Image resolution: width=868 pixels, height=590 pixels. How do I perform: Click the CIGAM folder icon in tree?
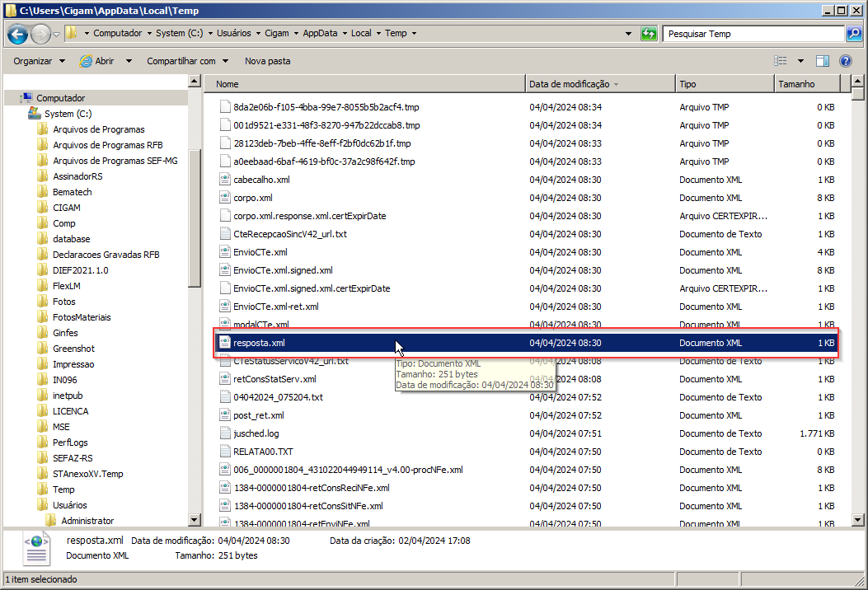[43, 208]
